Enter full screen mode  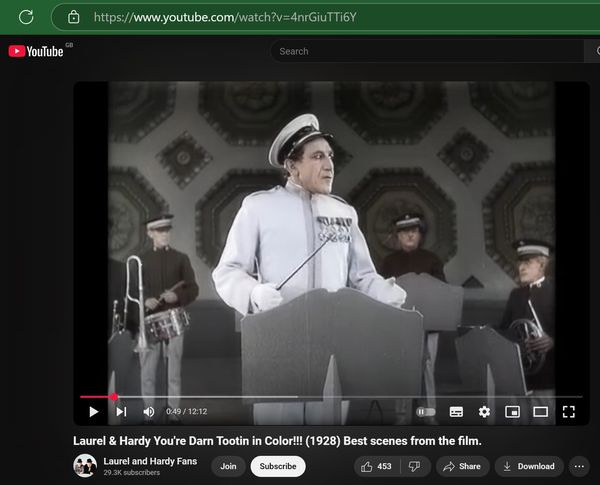click(x=568, y=411)
